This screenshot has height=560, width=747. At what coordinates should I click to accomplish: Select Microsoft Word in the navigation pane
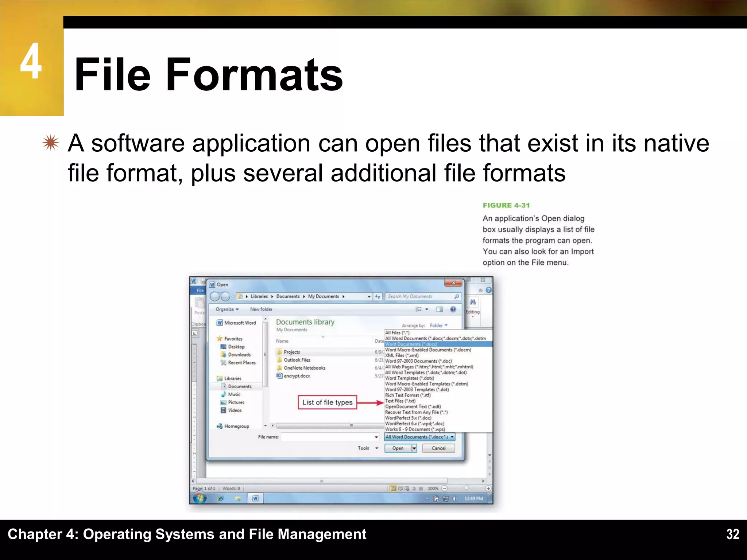(x=236, y=323)
